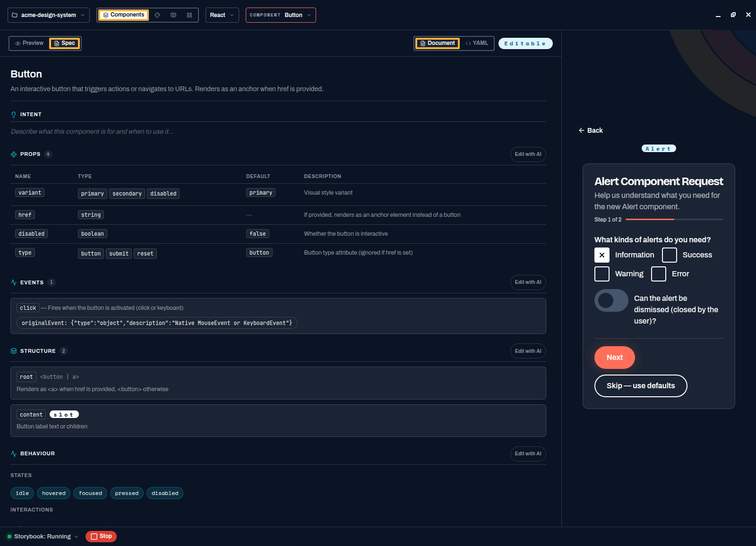This screenshot has width=756, height=546.
Task: Click the type prop name
Action: click(25, 253)
